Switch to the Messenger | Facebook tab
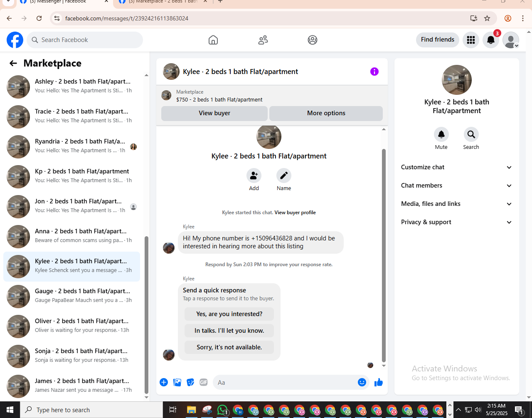Screen dimensions: 532x418 62,2
